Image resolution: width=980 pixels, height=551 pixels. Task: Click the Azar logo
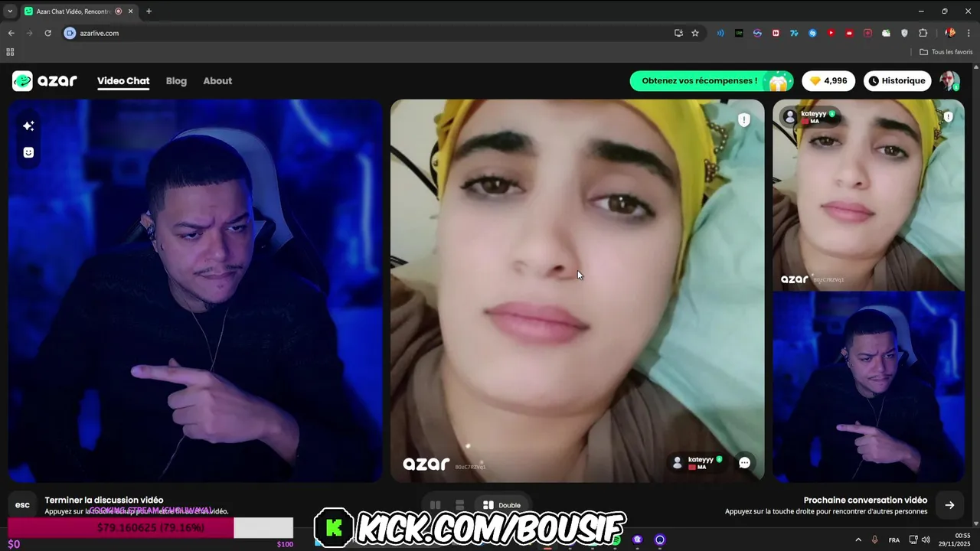pyautogui.click(x=44, y=81)
